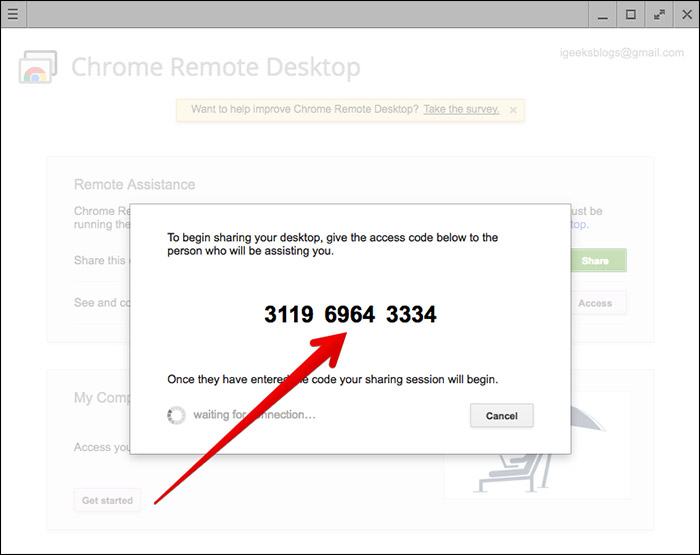Open the hamburger menu in the title bar
Viewport: 700px width, 555px height.
(12, 14)
